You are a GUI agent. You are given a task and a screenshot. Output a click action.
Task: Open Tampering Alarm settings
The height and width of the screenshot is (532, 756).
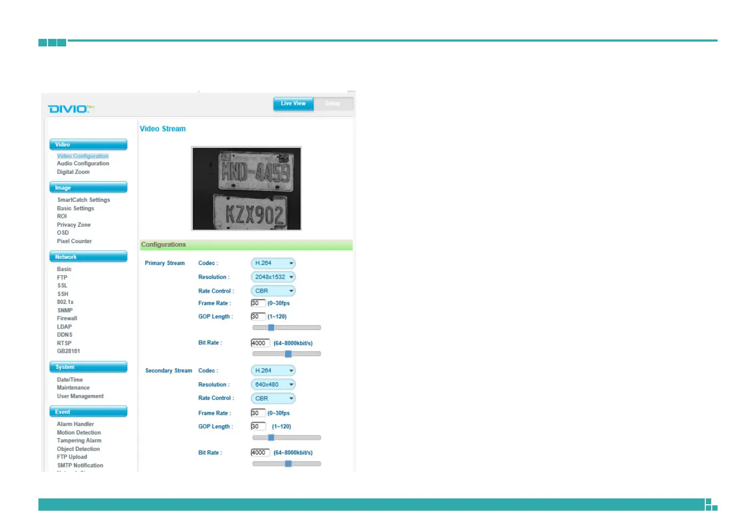coord(79,441)
